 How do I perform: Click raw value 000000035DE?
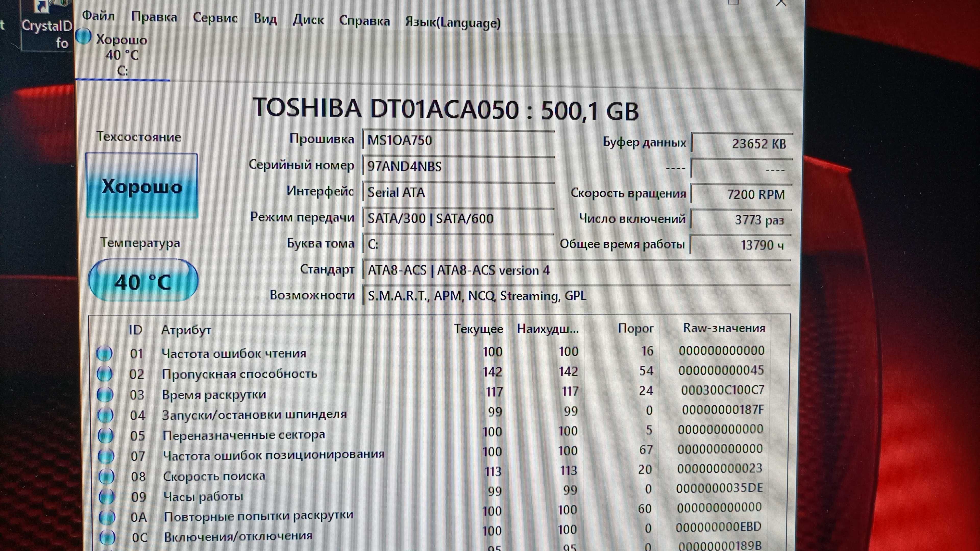pos(719,488)
